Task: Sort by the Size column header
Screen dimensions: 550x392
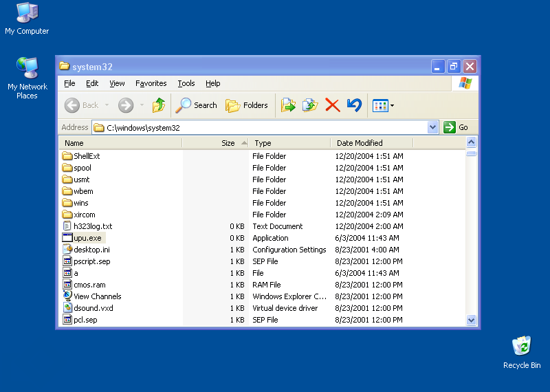Action: (215, 143)
